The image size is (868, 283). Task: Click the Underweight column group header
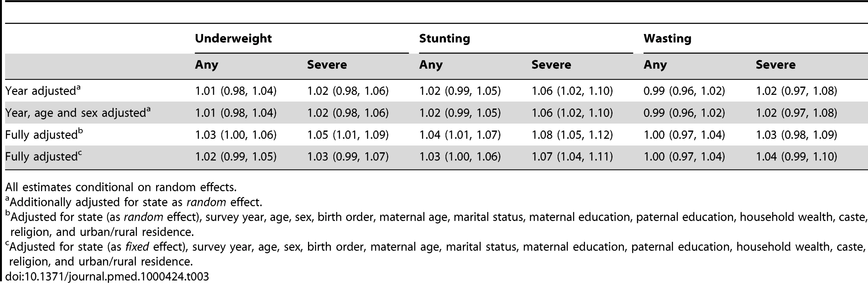coord(233,39)
